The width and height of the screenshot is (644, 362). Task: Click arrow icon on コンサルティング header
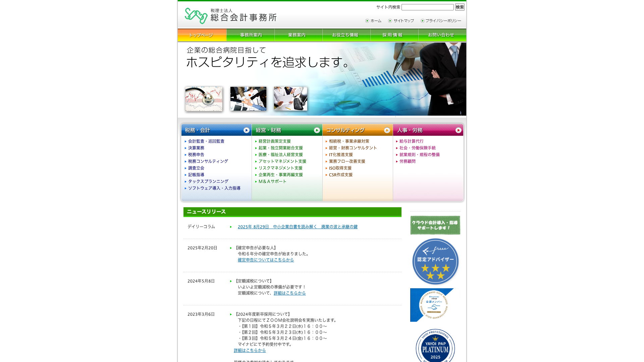pos(387,130)
